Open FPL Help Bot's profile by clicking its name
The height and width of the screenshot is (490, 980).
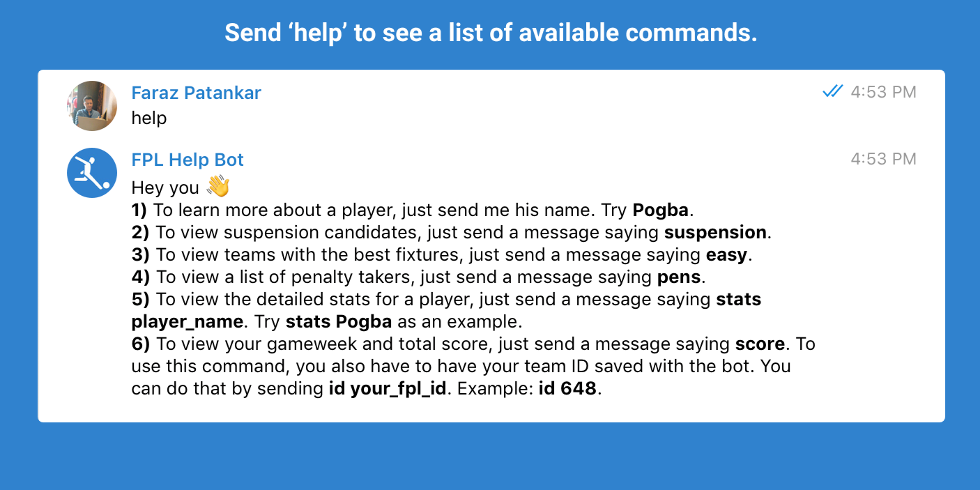[x=187, y=160]
